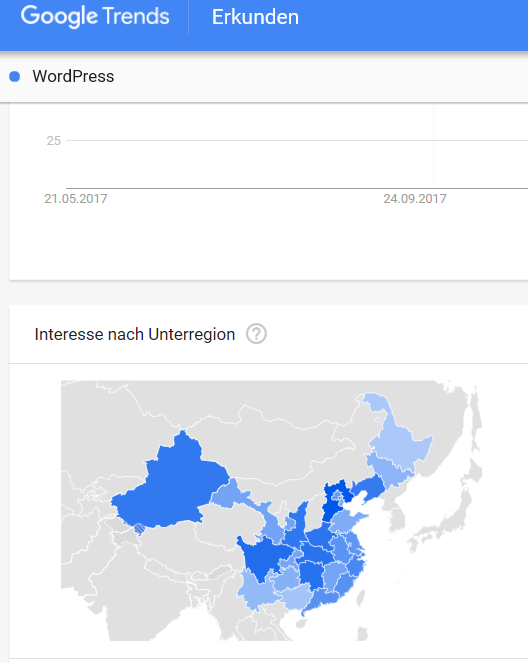Select the Sichuan region on the map
528x663 pixels.
(264, 556)
